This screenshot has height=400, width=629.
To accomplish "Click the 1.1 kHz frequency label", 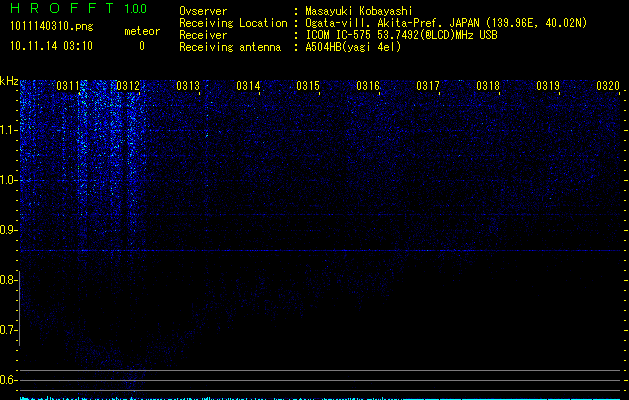I will point(8,130).
